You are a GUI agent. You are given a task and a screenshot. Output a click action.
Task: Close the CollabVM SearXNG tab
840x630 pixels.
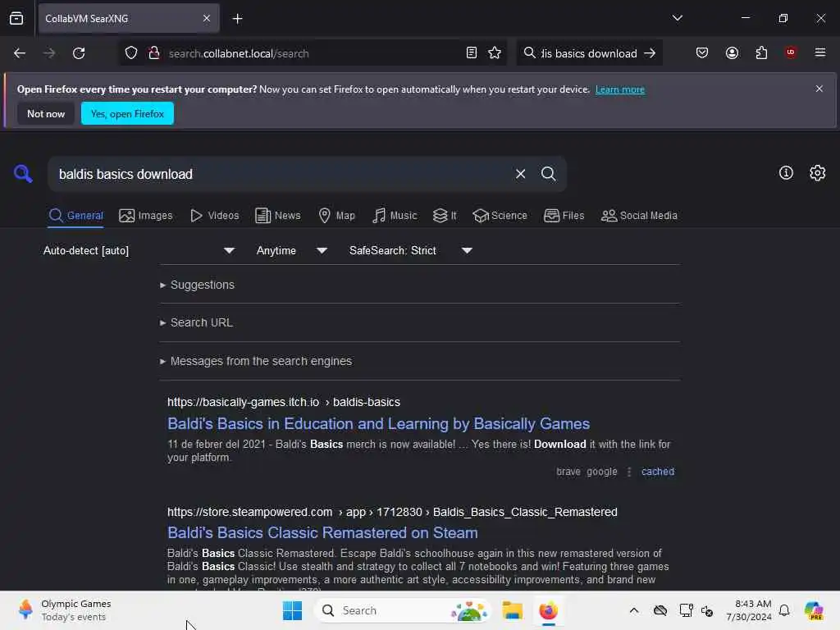(206, 18)
